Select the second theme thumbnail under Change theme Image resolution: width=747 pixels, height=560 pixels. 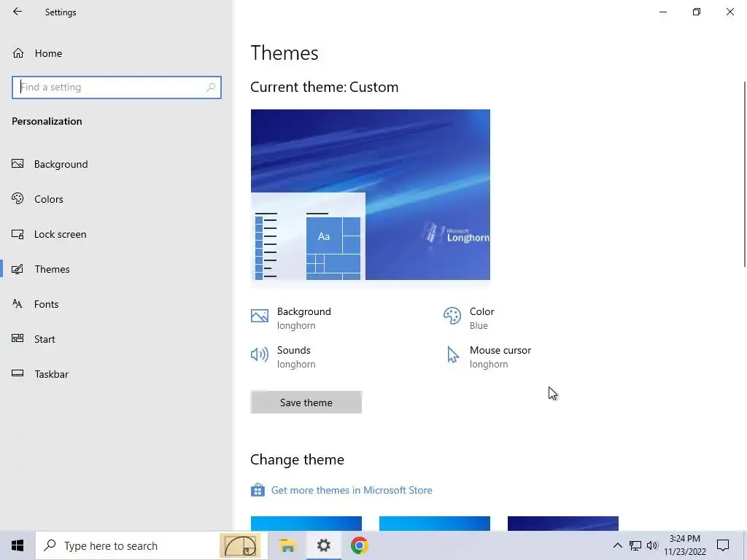coord(435,523)
